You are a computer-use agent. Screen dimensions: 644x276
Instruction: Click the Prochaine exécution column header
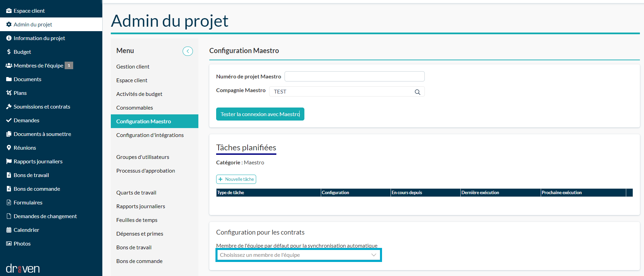point(583,192)
